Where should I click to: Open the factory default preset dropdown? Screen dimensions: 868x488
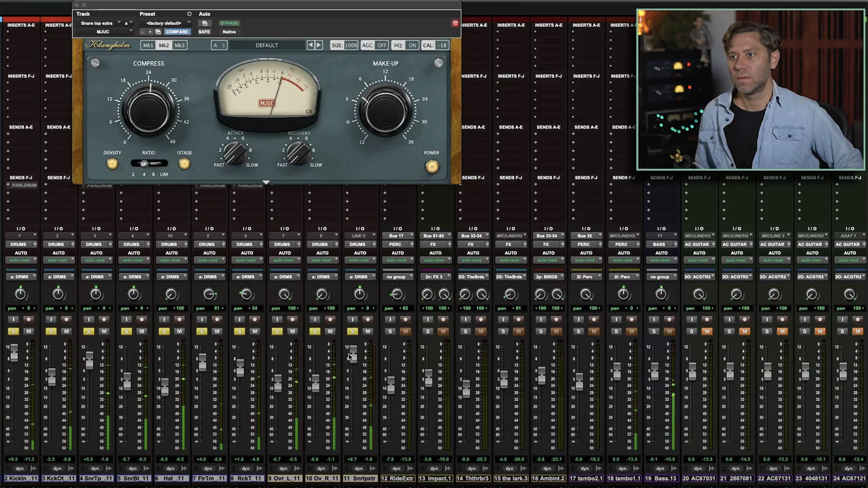(165, 23)
